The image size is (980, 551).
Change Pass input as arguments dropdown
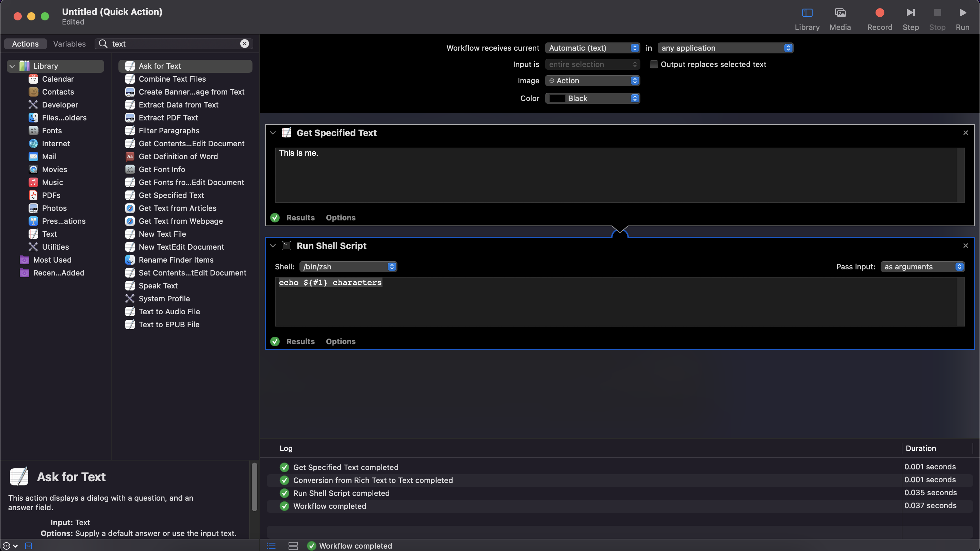(922, 267)
